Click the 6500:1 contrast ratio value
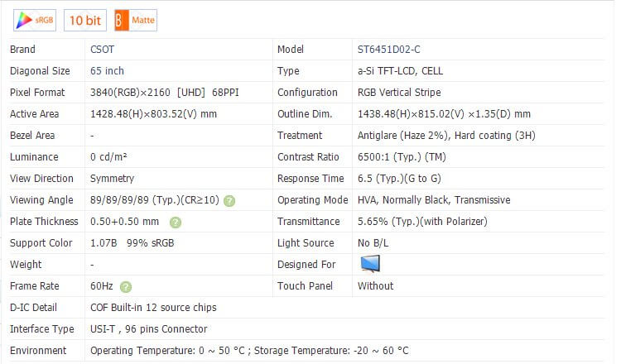Screen dimensions: 621x364 point(373,157)
